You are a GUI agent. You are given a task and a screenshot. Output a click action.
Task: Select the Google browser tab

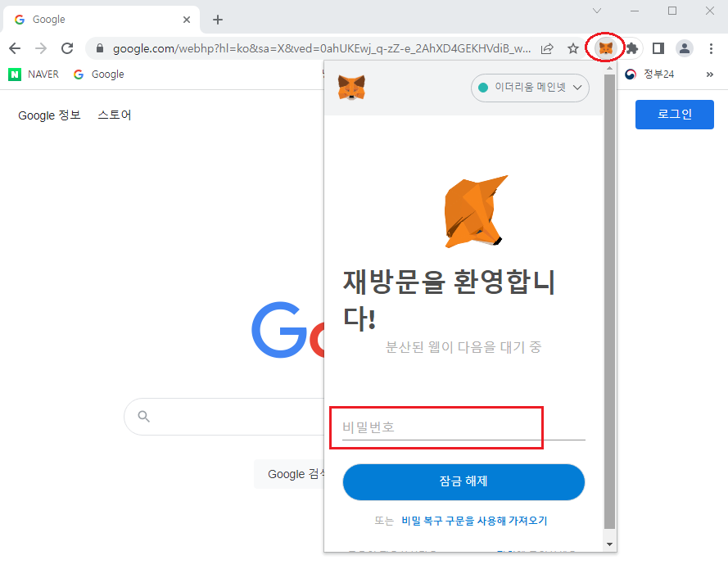(x=102, y=20)
